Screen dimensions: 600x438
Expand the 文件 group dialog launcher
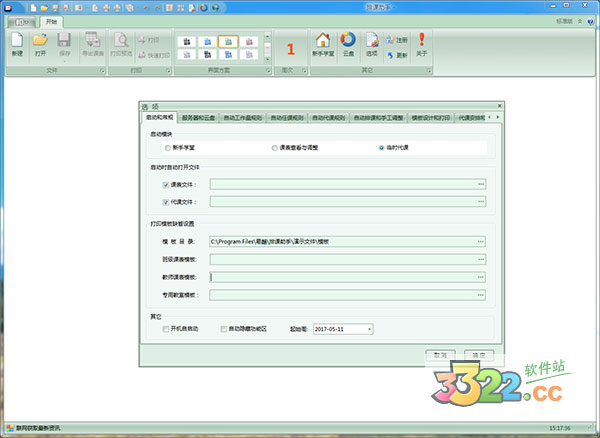tap(102, 71)
